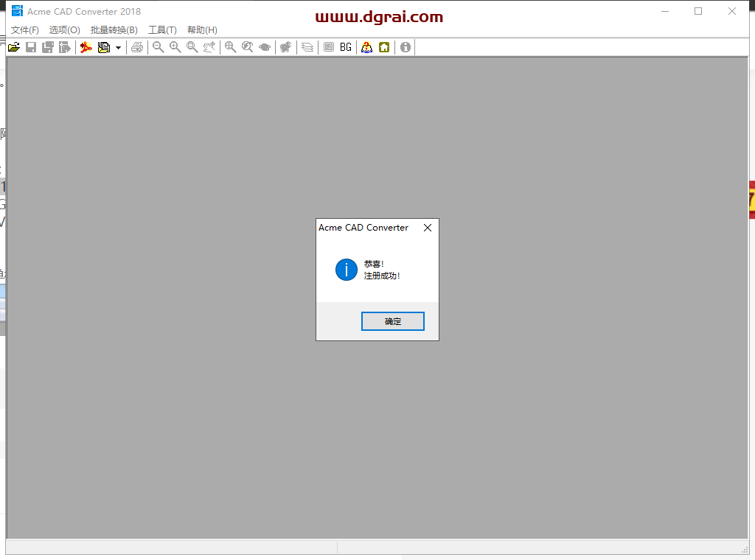Open the Help book question icon

(x=367, y=47)
